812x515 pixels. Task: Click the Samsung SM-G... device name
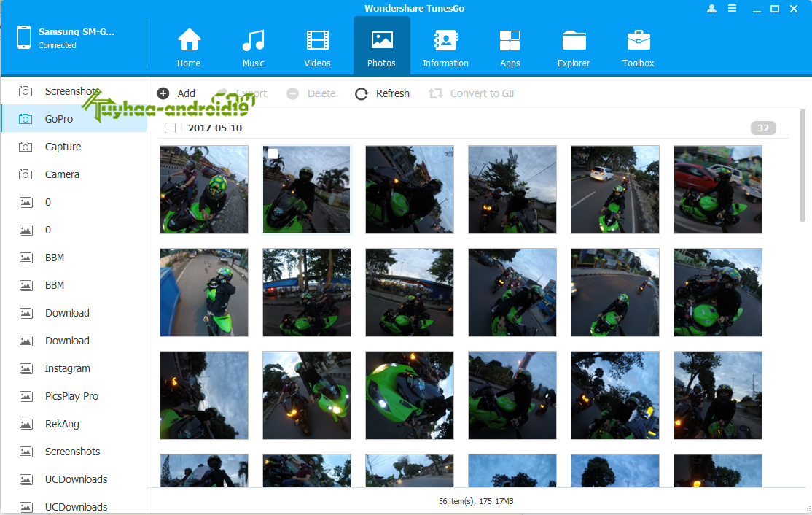(x=77, y=31)
